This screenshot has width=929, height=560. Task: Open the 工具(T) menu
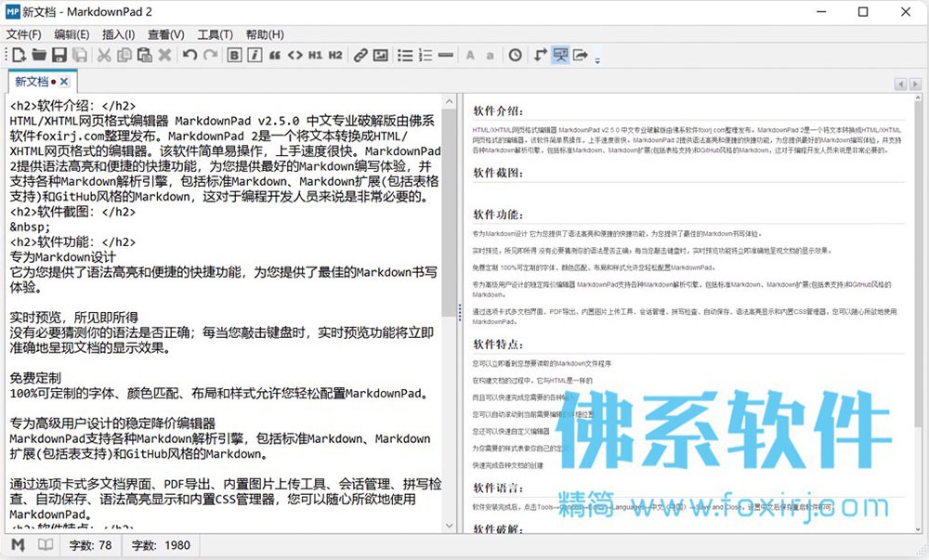point(216,34)
